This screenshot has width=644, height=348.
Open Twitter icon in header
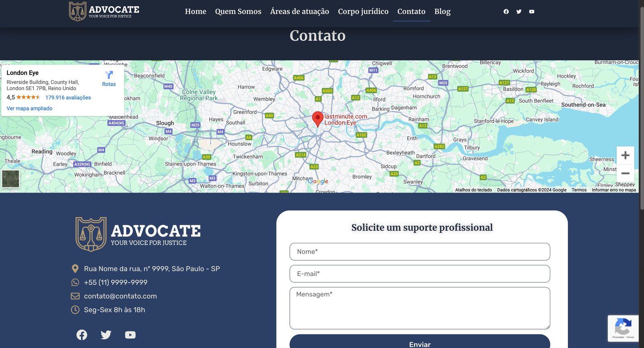point(519,12)
